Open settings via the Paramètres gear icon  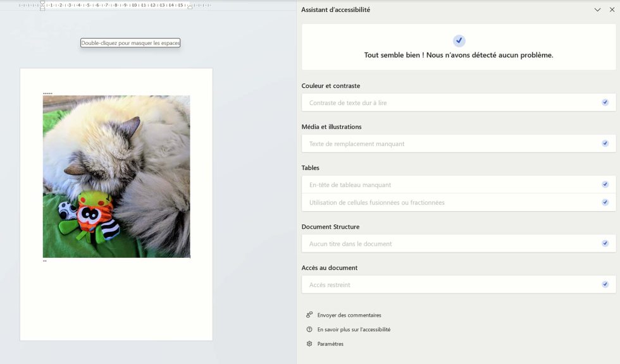click(309, 344)
